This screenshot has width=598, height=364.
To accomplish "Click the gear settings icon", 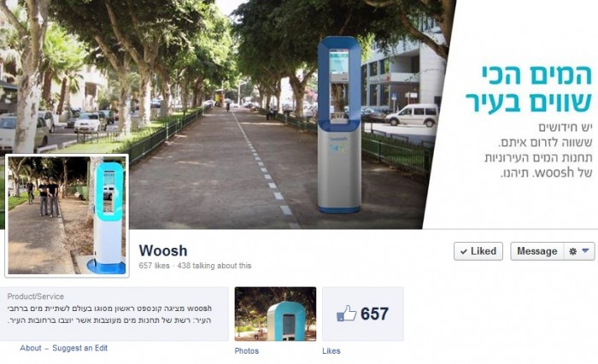I will point(572,251).
